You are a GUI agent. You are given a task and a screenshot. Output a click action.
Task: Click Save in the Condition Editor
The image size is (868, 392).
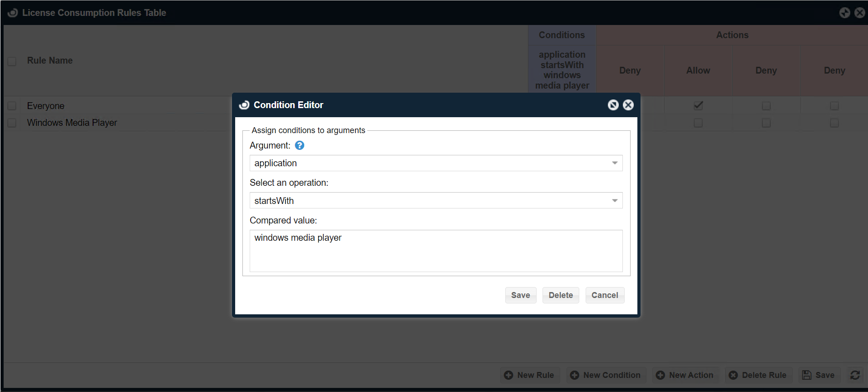click(x=520, y=295)
